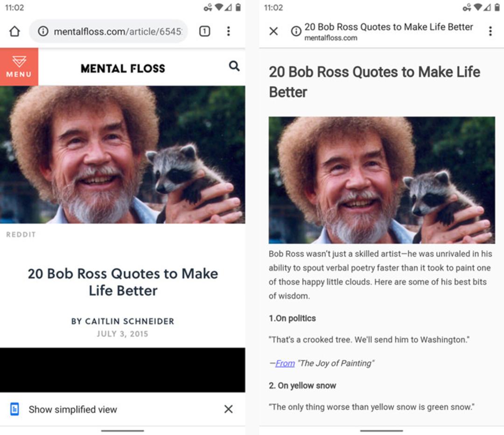Click the Mental Floss search magnifier icon
The image size is (504, 435).
234,66
